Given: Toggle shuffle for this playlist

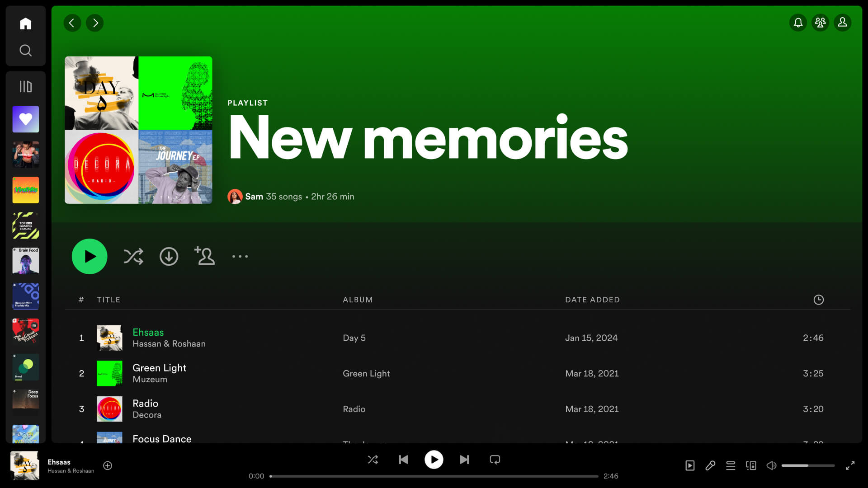Looking at the screenshot, I should pos(133,256).
